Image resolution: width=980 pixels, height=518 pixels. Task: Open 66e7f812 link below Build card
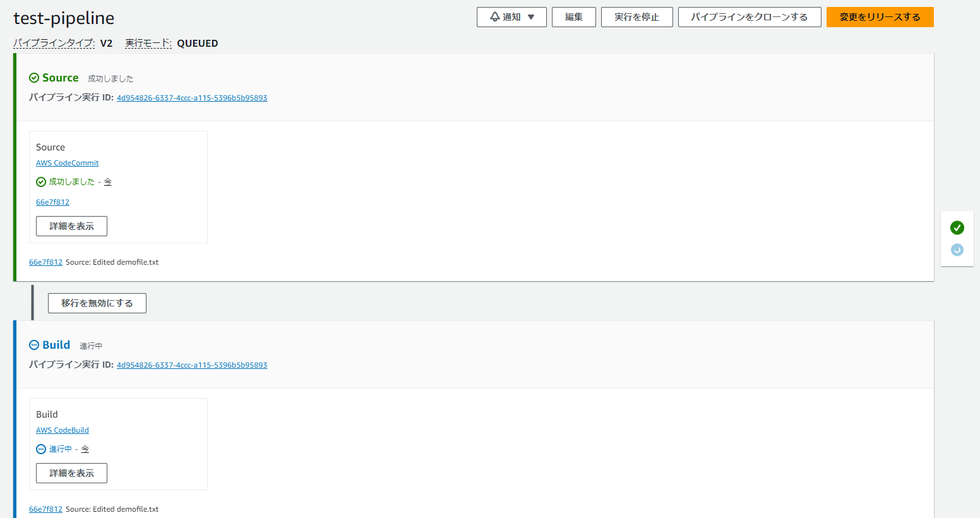[x=45, y=509]
